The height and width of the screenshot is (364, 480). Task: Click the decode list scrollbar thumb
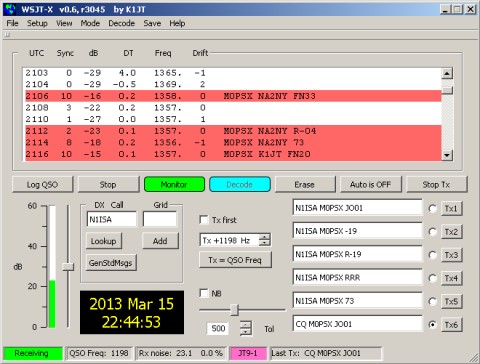click(447, 90)
